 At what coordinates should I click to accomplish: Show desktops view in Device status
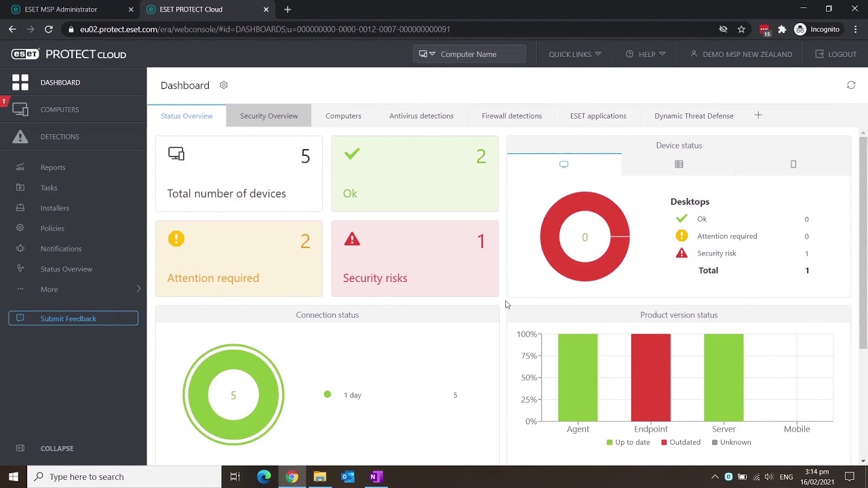click(564, 164)
